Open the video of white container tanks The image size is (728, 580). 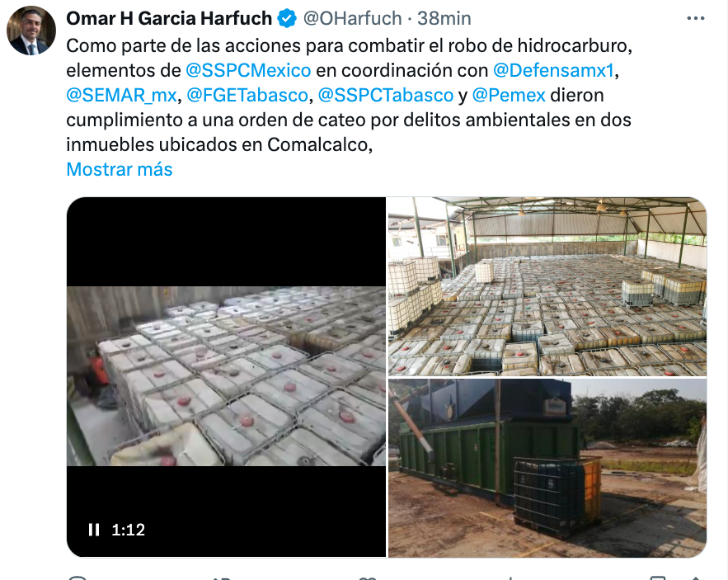point(226,376)
